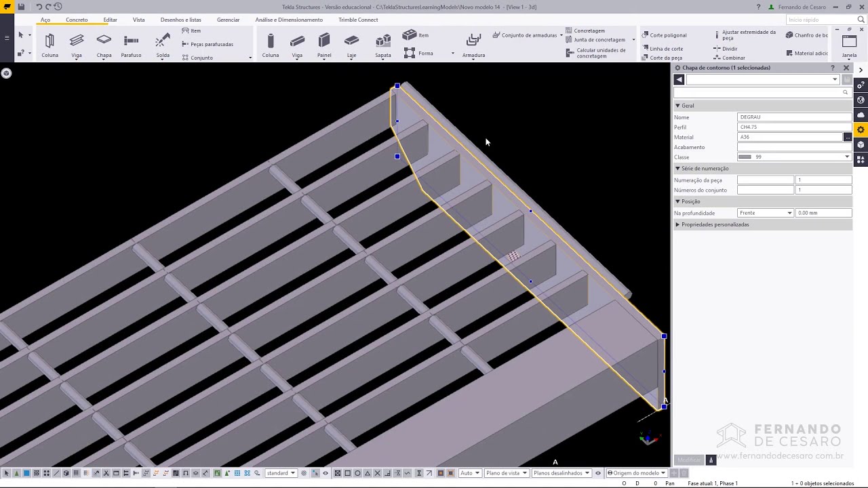Toggle the select-all selection switch in bottom toolbar
Viewport: 868px width, 488px height.
coord(7,473)
